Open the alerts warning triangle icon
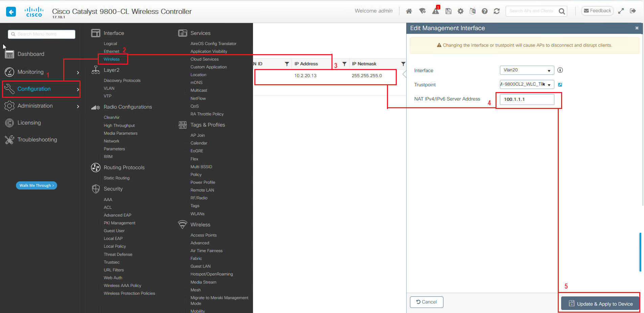Viewport: 644px width, 313px height. tap(436, 11)
